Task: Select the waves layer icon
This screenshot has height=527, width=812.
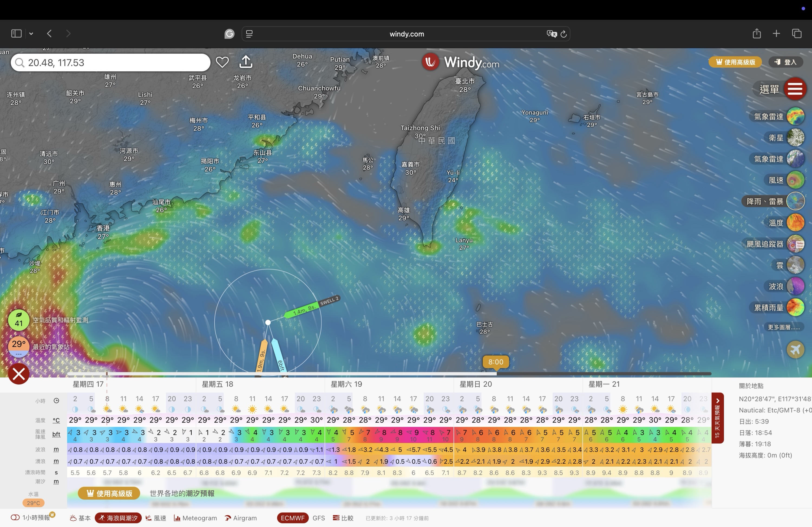Action: tap(795, 286)
